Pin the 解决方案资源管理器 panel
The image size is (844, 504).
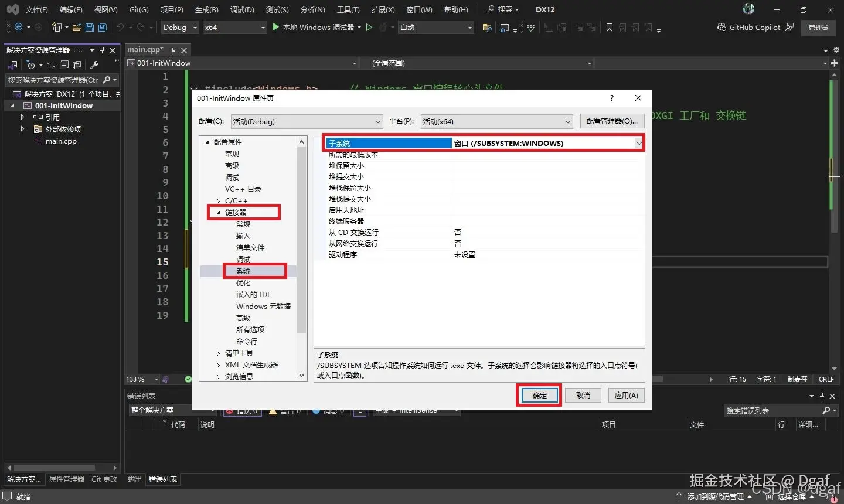[x=102, y=50]
